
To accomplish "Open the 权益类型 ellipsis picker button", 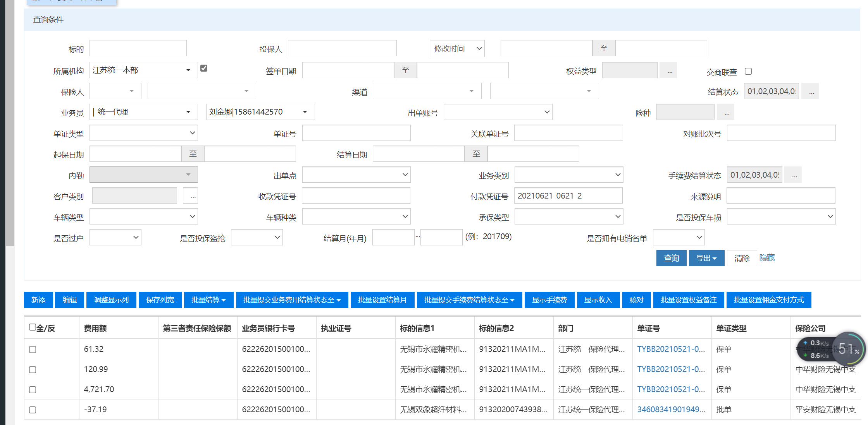I will pos(669,70).
